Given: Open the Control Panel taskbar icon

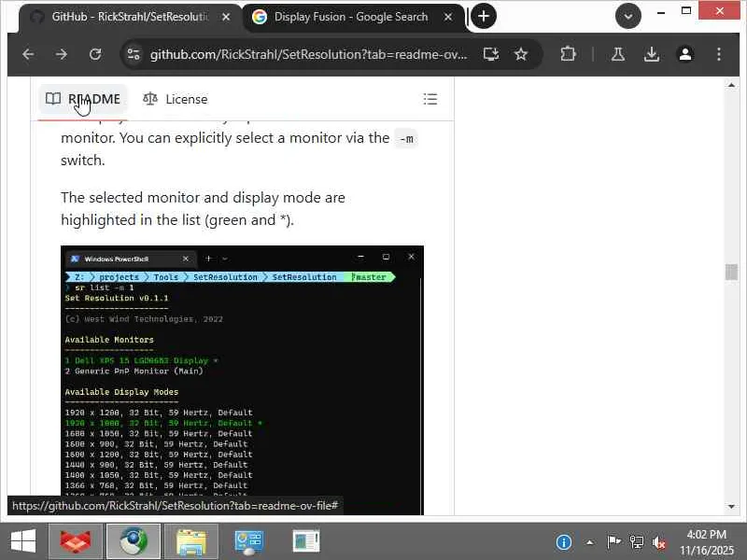Looking at the screenshot, I should coord(248,541).
